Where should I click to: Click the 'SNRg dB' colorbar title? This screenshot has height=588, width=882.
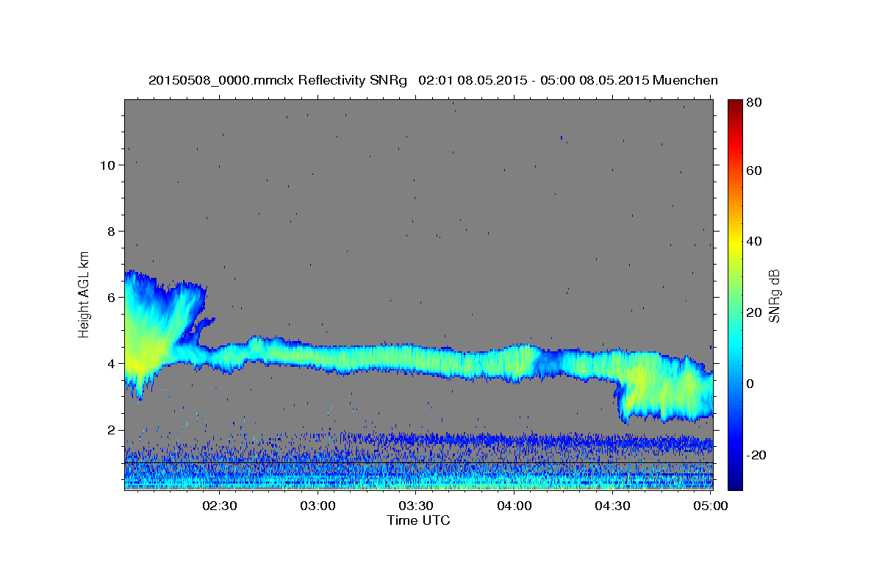[775, 295]
